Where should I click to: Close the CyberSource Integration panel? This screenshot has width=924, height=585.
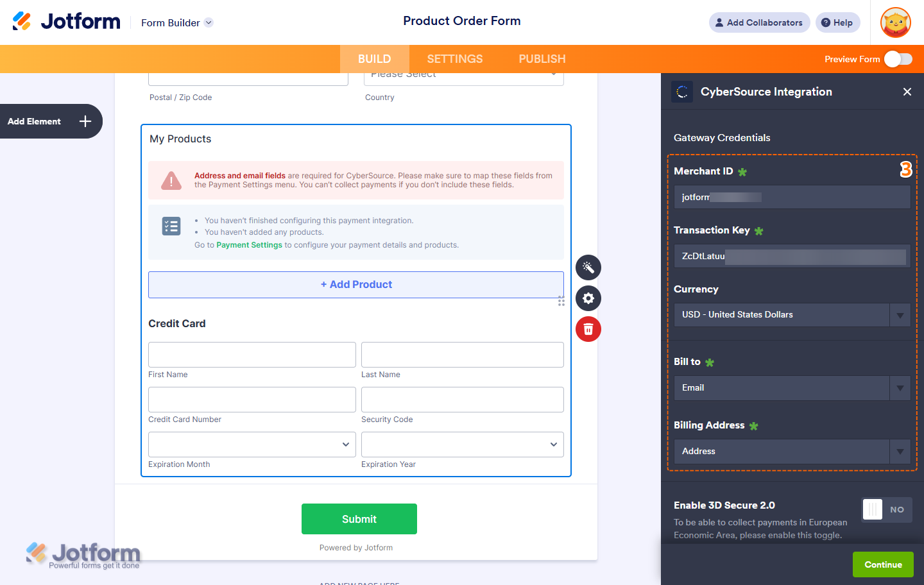(907, 92)
